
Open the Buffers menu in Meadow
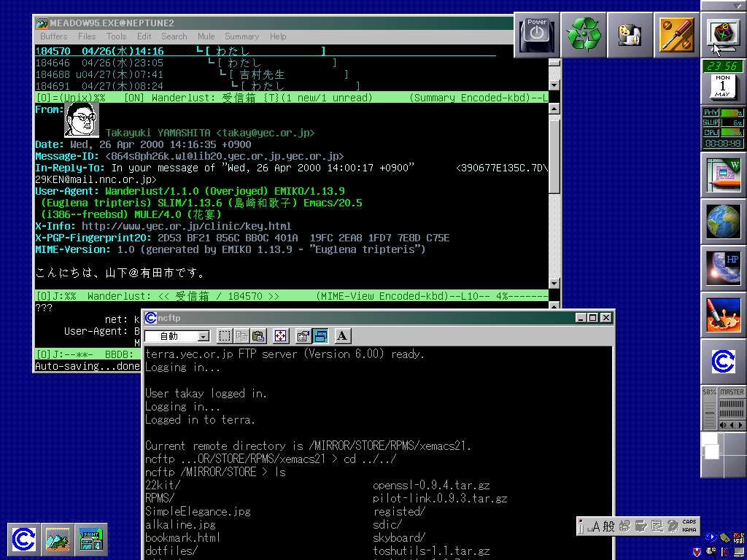54,36
